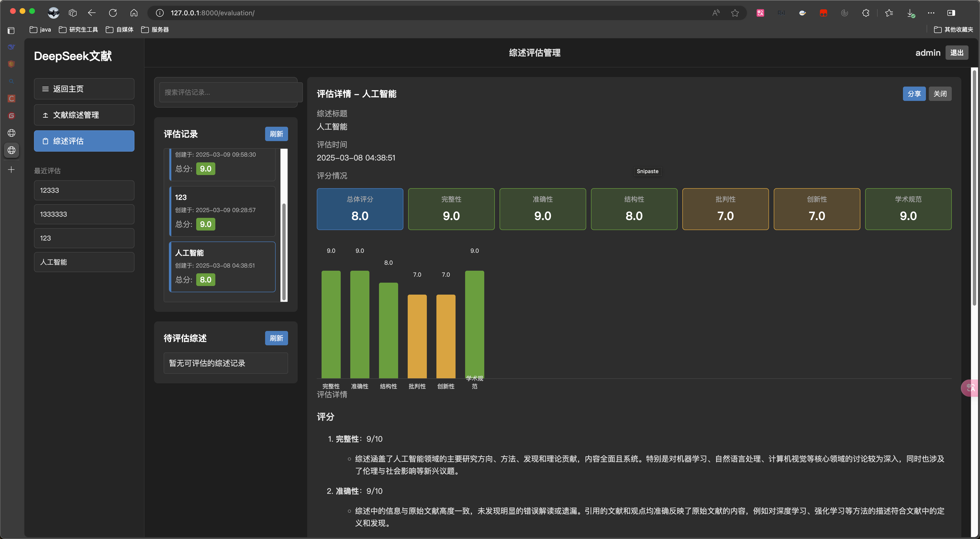The height and width of the screenshot is (539, 980).
Task: Select 综述评估 sidebar item
Action: click(x=84, y=141)
